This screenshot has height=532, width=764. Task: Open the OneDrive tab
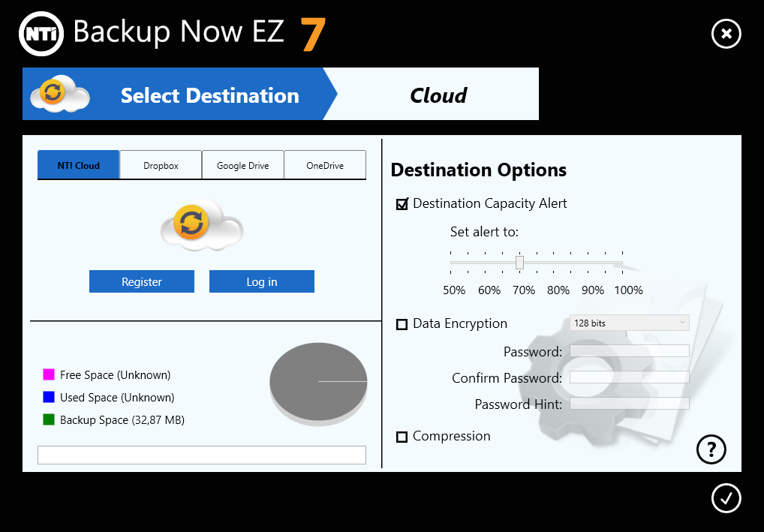325,165
